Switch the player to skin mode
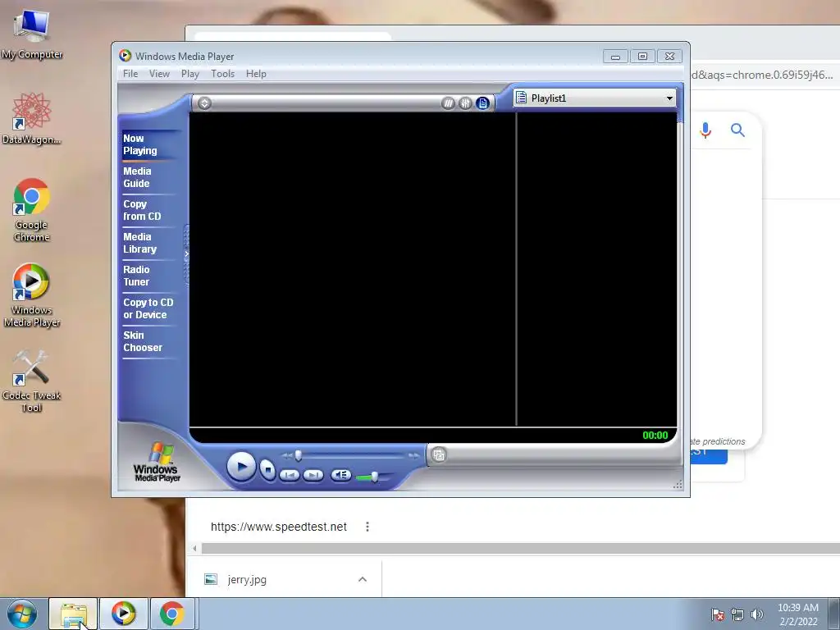This screenshot has height=630, width=840. click(439, 454)
